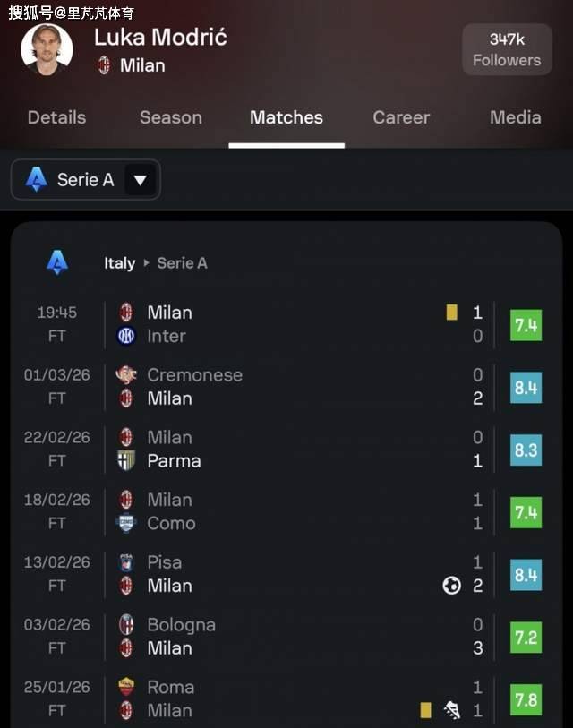
Task: Go to the Career tab
Action: pos(401,117)
